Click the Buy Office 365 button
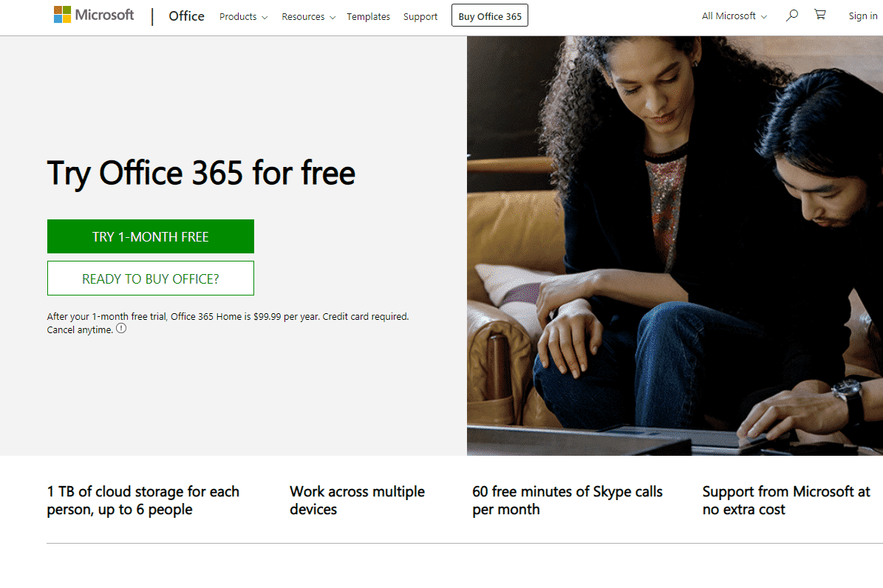883x588 pixels. (x=489, y=16)
